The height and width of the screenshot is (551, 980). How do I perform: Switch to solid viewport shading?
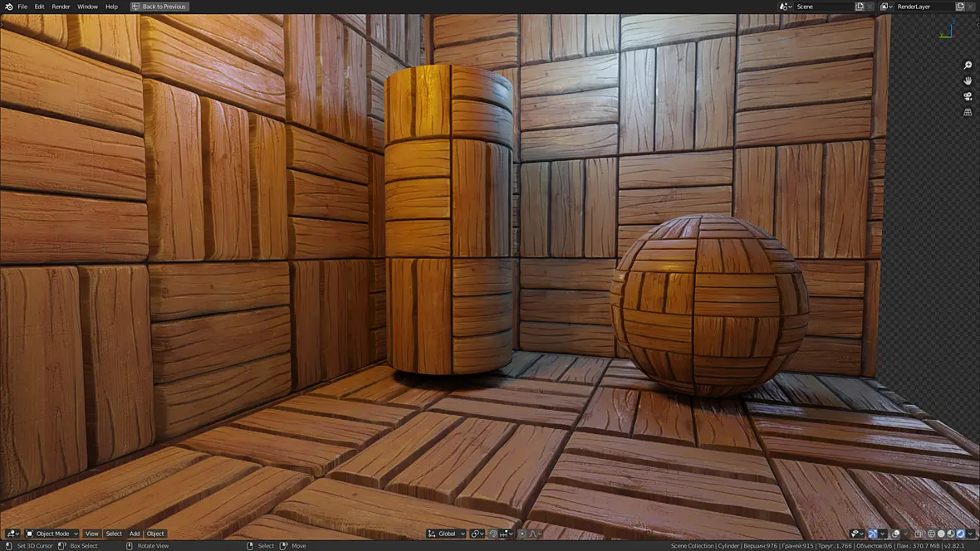tap(941, 534)
